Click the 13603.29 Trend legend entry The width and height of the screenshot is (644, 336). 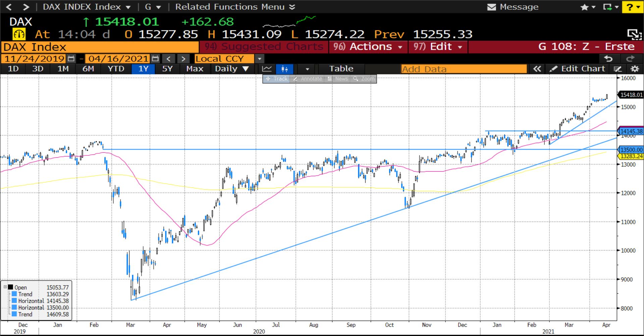[40, 294]
